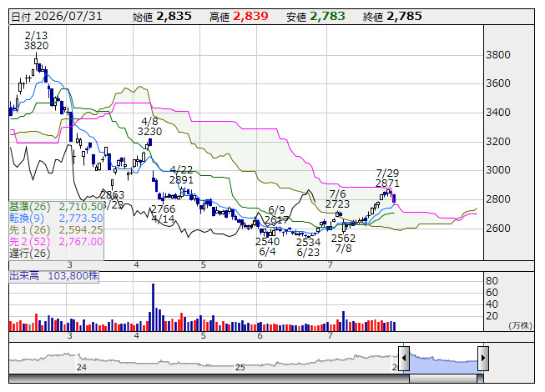
Task: Click the 2540 6/4 low annotation
Action: pos(267,247)
